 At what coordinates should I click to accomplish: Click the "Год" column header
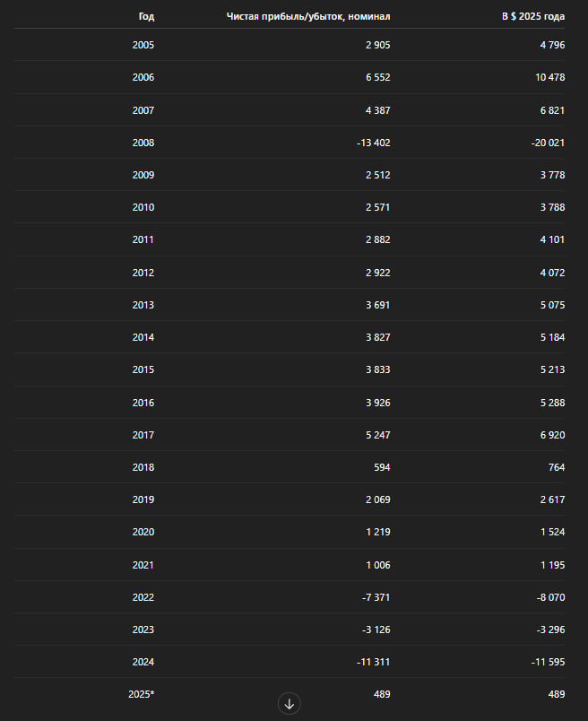click(x=146, y=16)
